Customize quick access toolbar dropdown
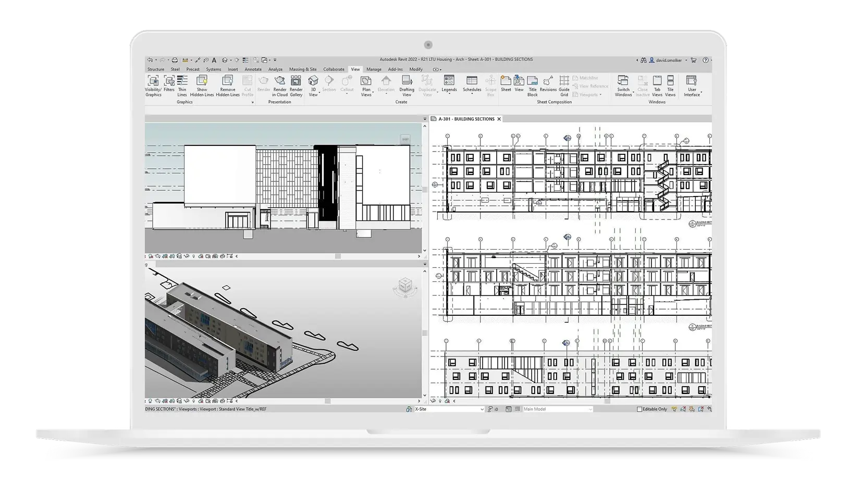Viewport: 850px width, 504px height. [275, 60]
